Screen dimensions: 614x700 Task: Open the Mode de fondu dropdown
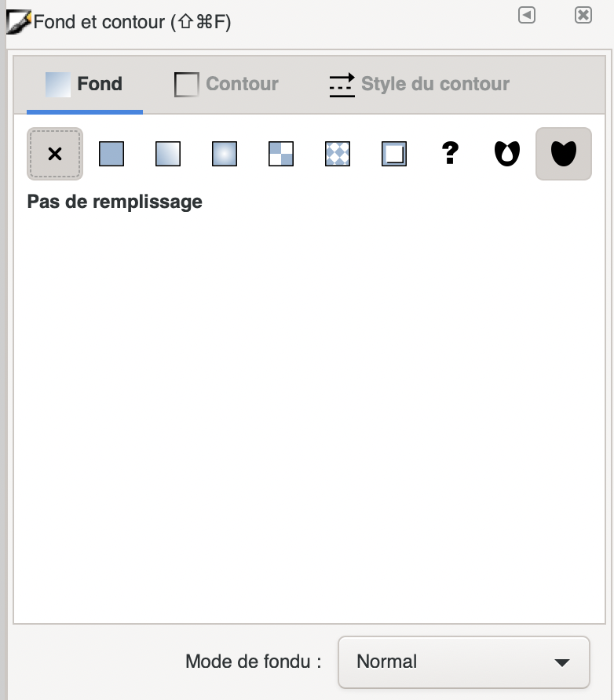[463, 662]
